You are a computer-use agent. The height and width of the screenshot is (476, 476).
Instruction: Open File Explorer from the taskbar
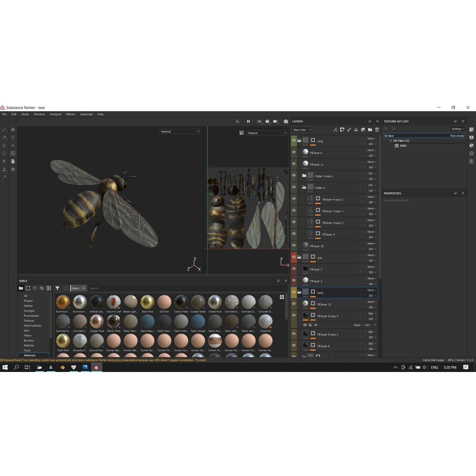(x=40, y=367)
